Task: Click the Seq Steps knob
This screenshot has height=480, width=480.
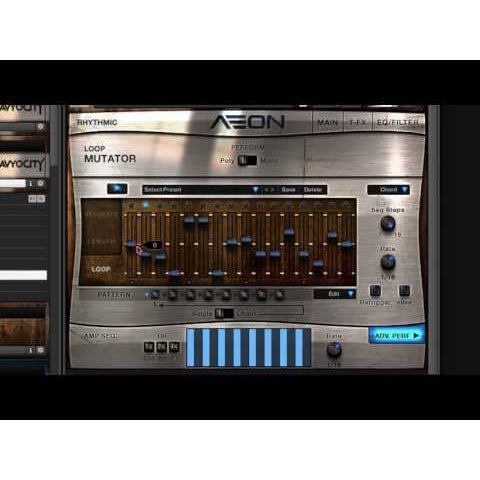Action: pyautogui.click(x=388, y=223)
